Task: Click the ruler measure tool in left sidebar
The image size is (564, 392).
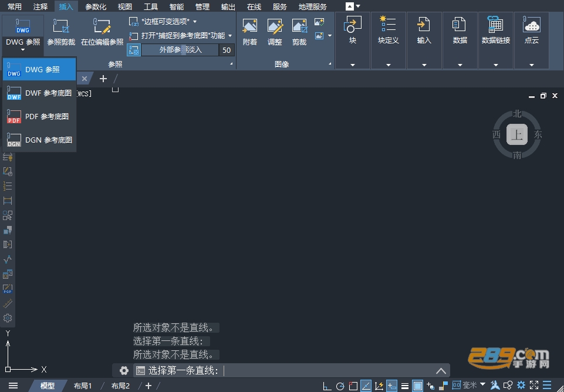Action: [8, 303]
